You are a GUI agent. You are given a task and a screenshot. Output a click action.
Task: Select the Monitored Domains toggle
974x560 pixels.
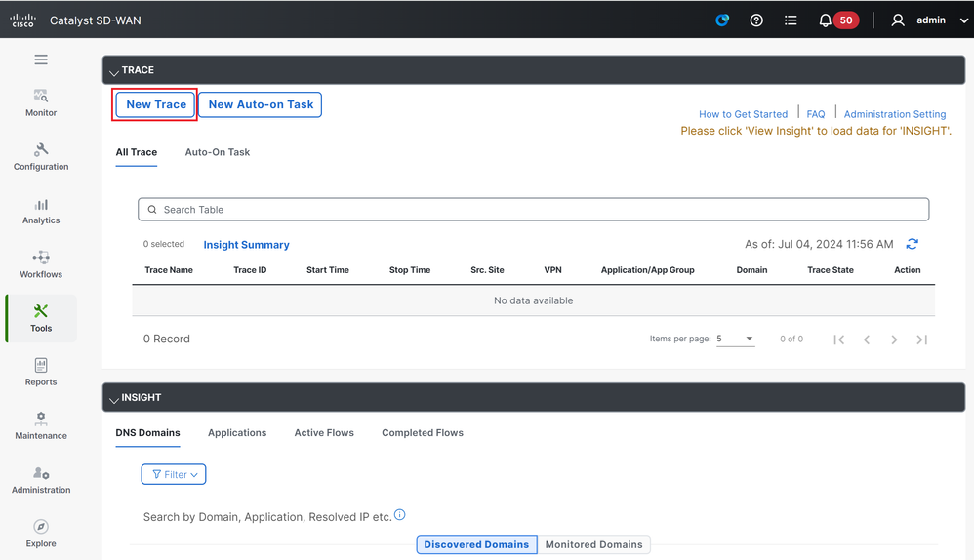(x=593, y=544)
